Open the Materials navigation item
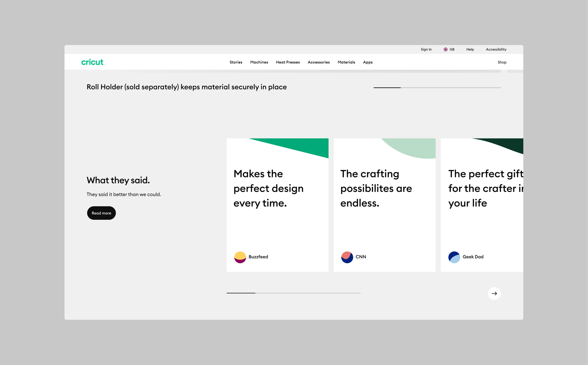Image resolution: width=588 pixels, height=365 pixels. [x=346, y=62]
